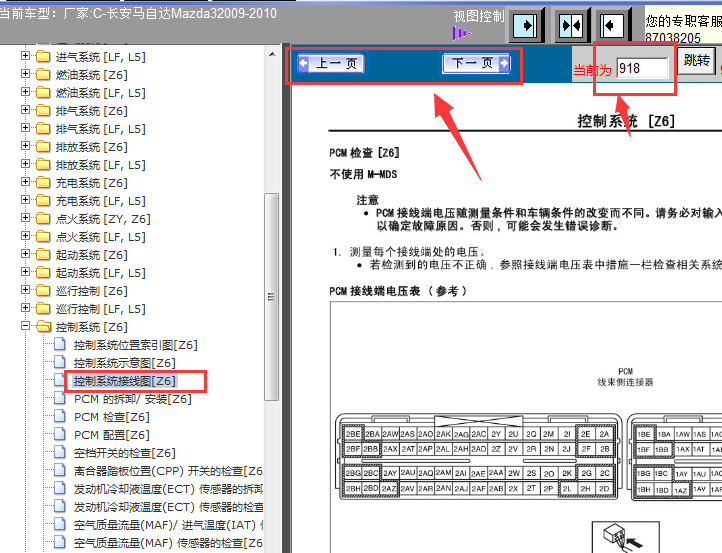722x553 pixels.
Task: Open 离合器踏板位置(CPP) 开关的检查 page
Action: tap(168, 471)
